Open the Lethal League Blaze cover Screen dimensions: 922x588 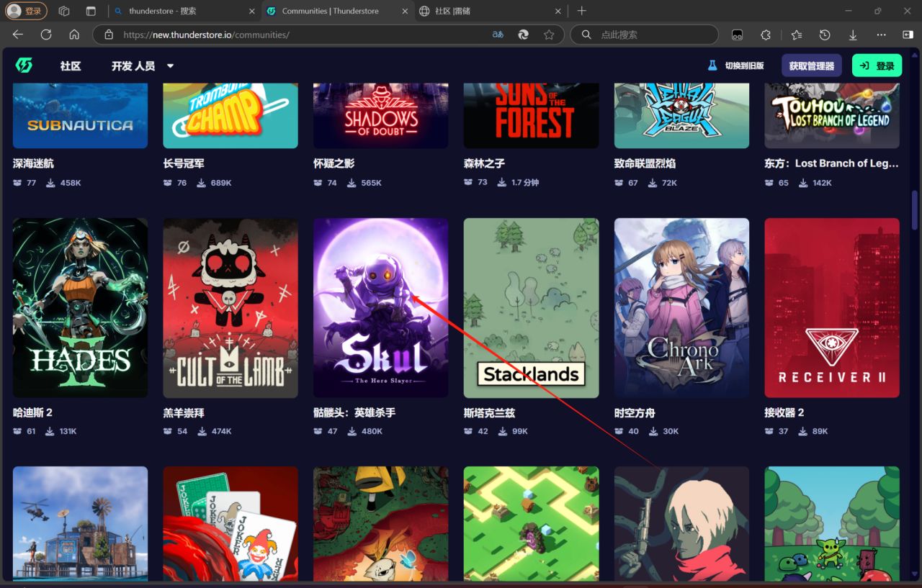coord(681,116)
